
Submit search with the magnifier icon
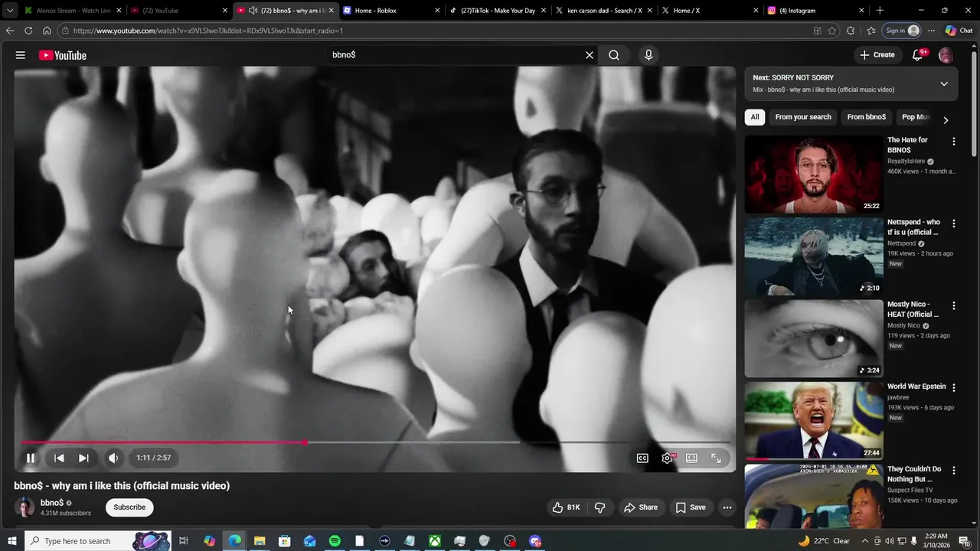tap(614, 55)
